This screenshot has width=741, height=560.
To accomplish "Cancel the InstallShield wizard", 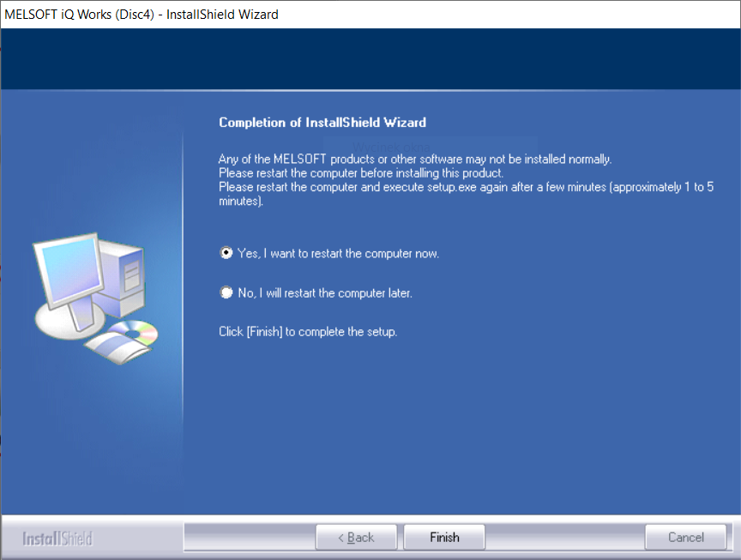I will point(686,538).
